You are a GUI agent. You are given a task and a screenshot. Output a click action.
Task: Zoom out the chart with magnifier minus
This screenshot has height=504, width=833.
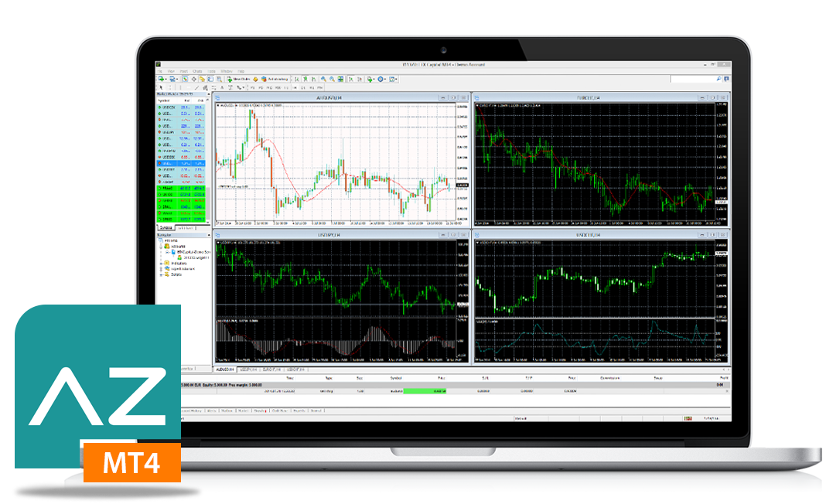click(x=332, y=79)
